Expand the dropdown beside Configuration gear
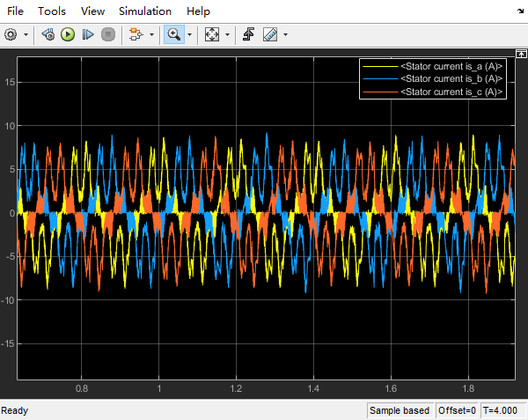The height and width of the screenshot is (420, 528). pos(26,35)
